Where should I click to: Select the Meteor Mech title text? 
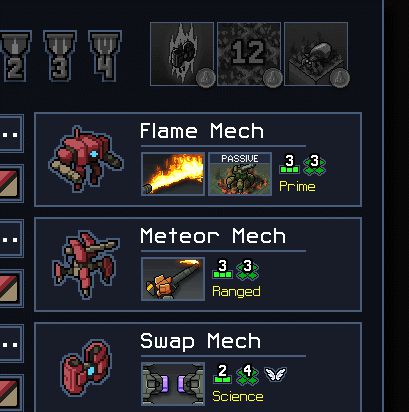[x=213, y=236]
